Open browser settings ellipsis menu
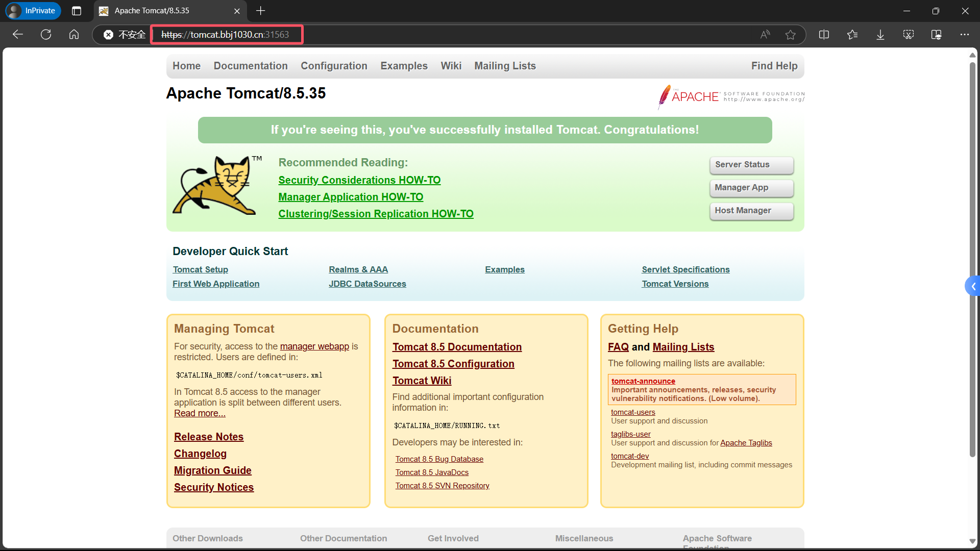 (x=964, y=35)
